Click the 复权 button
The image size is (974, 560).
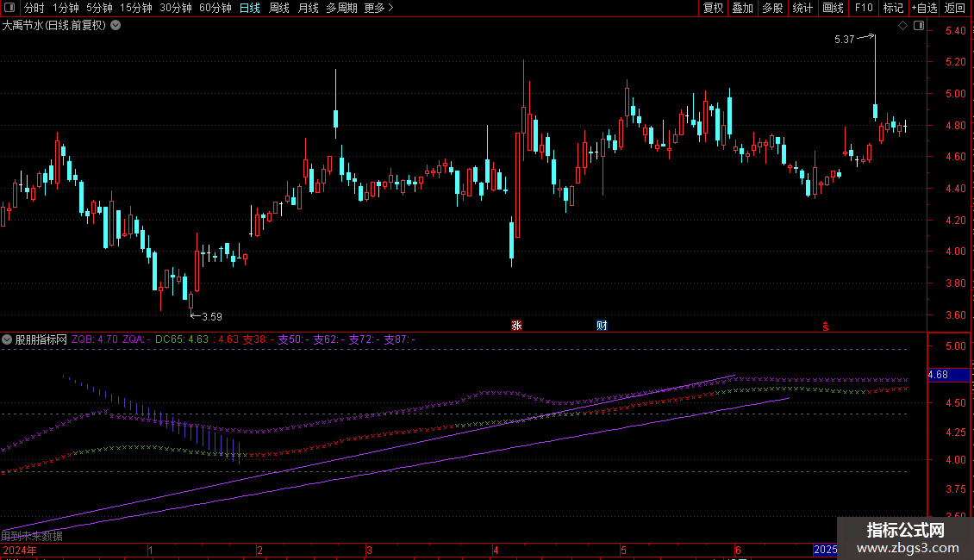pyautogui.click(x=713, y=8)
